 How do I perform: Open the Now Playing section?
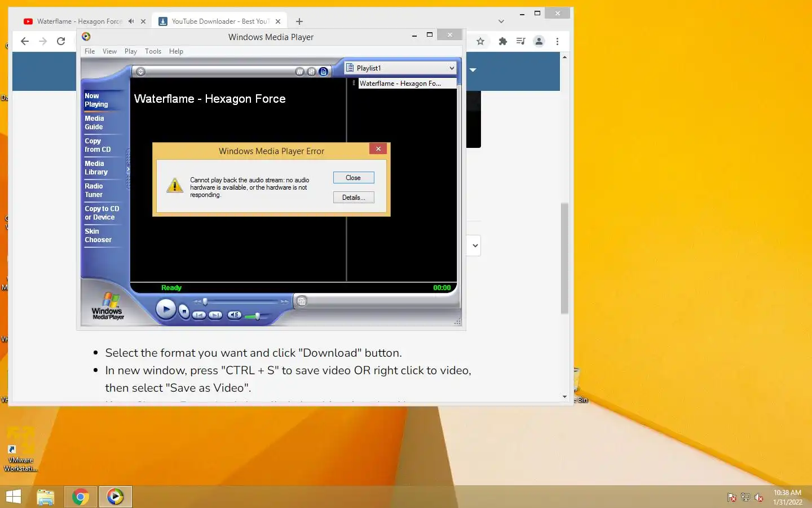[x=96, y=100]
